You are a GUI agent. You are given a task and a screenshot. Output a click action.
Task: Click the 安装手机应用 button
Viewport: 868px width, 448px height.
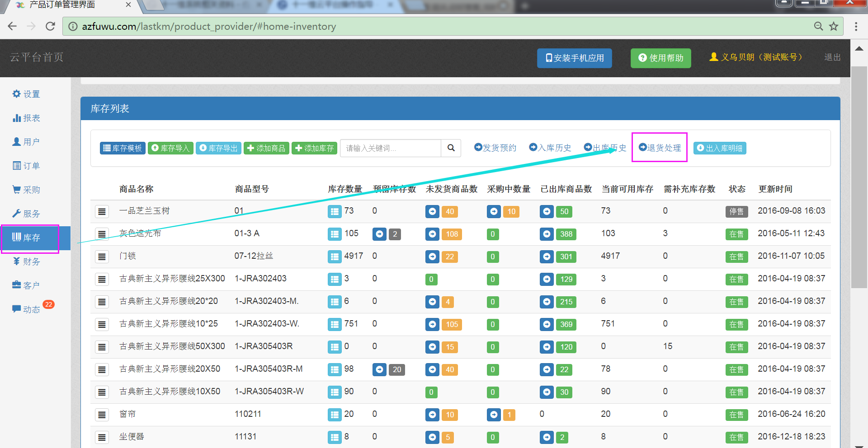(575, 58)
